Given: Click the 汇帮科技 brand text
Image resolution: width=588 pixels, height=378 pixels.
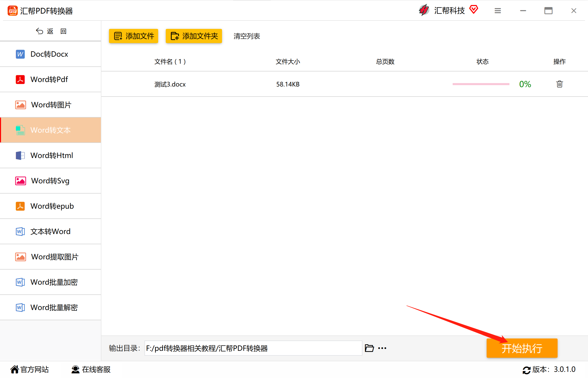Looking at the screenshot, I should click(449, 11).
